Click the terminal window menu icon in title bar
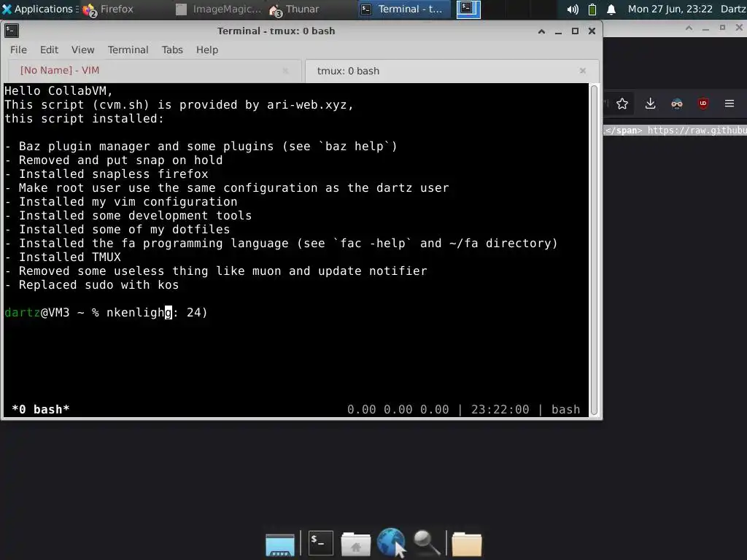 [12, 31]
